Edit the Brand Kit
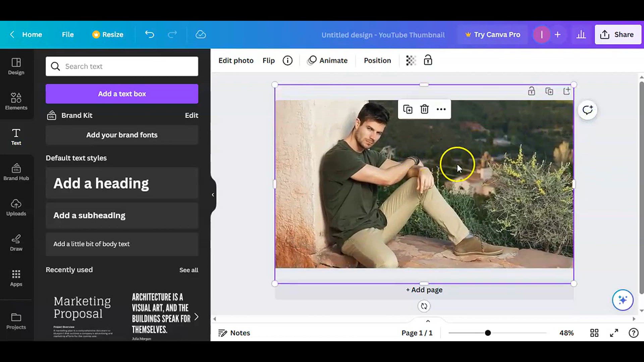The width and height of the screenshot is (644, 362). click(192, 115)
